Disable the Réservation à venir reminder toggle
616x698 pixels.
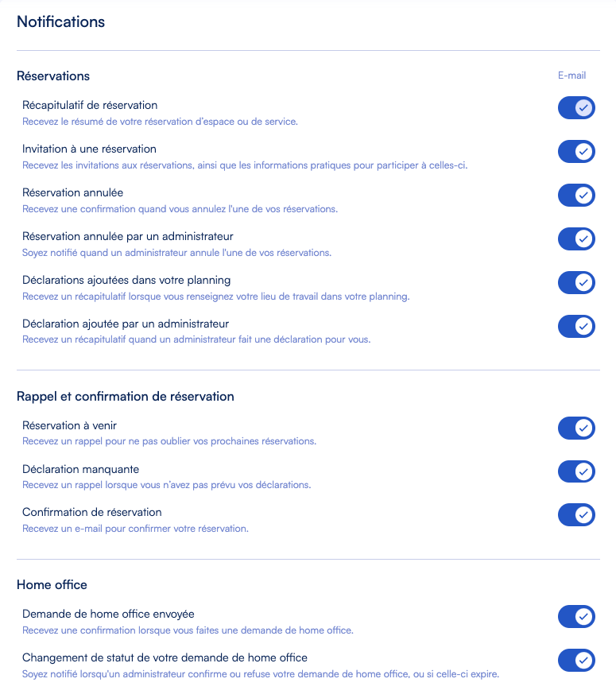576,428
